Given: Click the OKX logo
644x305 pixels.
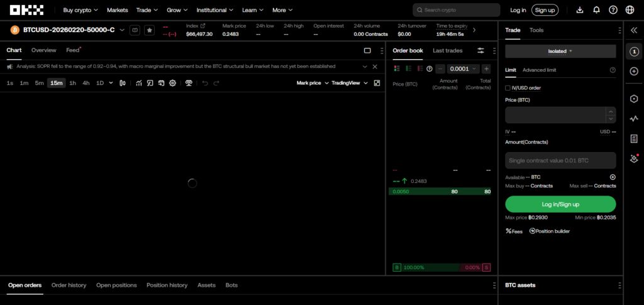Looking at the screenshot, I should tap(26, 10).
